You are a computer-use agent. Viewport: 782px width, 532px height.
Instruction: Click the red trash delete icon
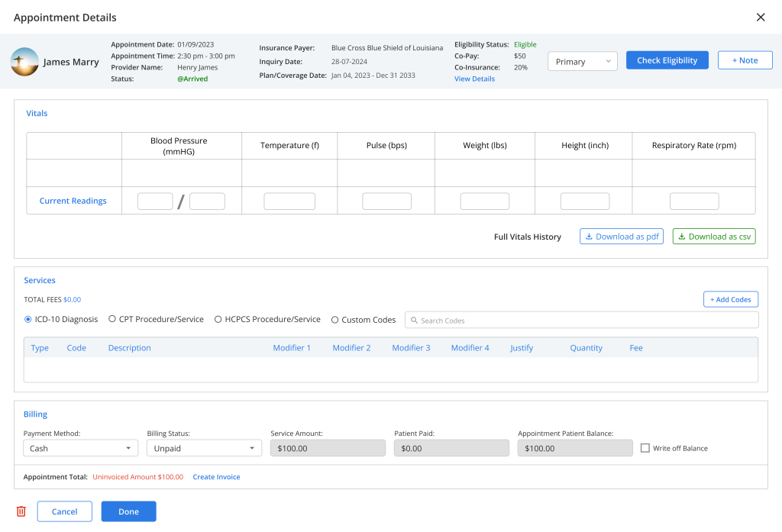coord(21,511)
